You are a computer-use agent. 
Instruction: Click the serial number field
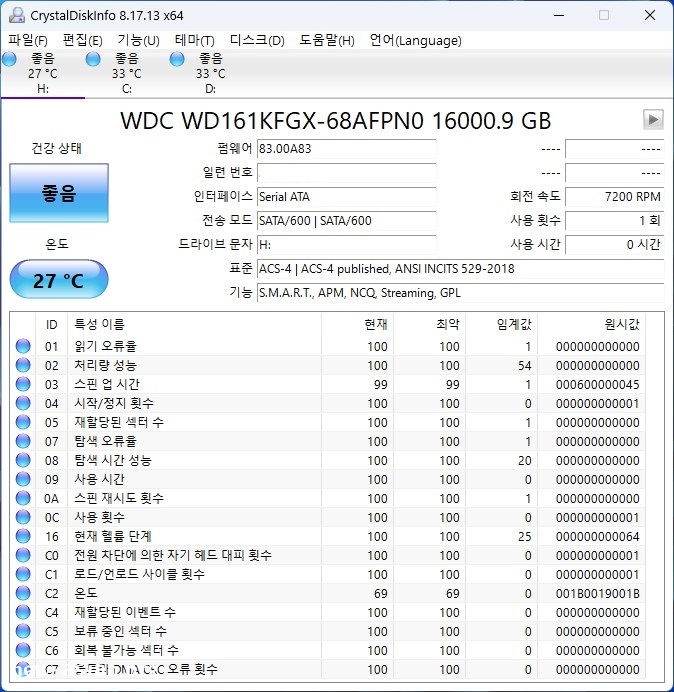(x=346, y=173)
